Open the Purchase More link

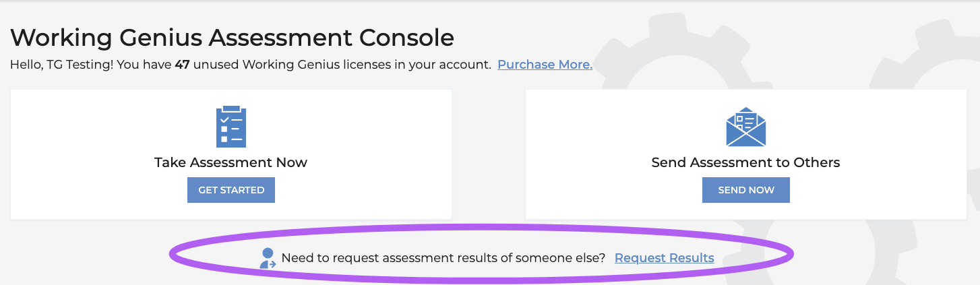click(x=545, y=65)
